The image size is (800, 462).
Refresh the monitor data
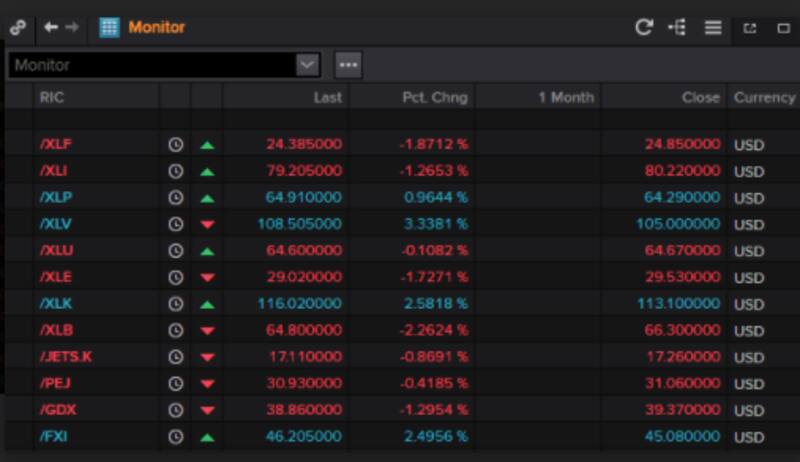(x=644, y=28)
